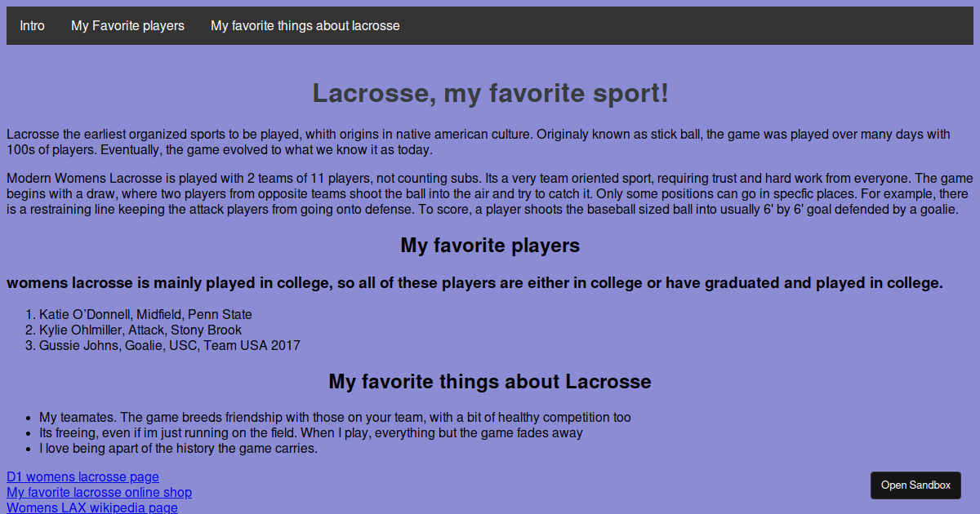Select My Favorite players in the navbar

click(127, 25)
